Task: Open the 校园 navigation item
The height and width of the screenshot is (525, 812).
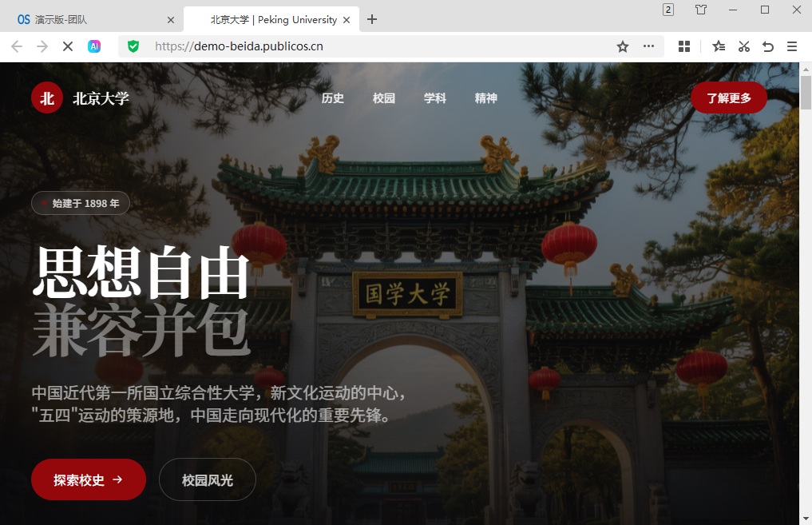Action: (384, 98)
